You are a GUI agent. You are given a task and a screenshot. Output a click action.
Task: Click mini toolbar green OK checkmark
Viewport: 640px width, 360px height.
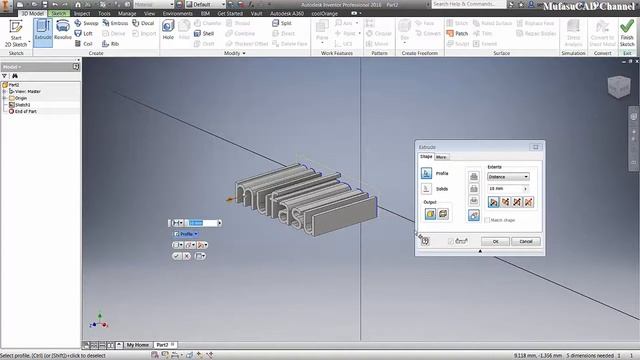[176, 256]
